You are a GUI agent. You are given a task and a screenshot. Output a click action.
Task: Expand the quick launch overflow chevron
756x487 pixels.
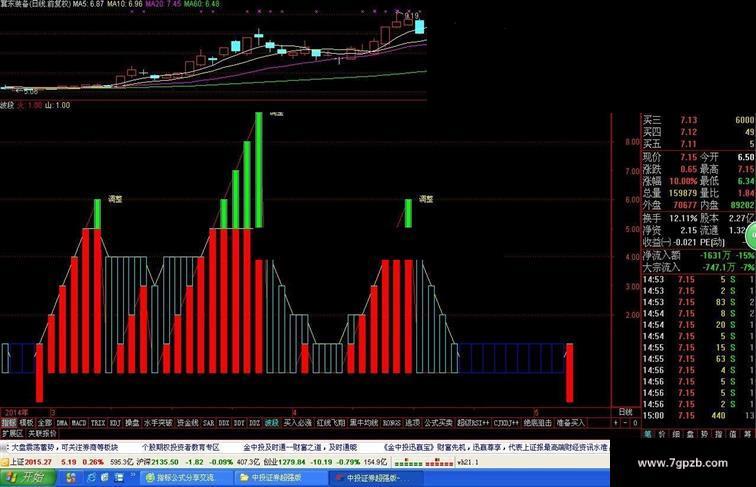point(133,476)
